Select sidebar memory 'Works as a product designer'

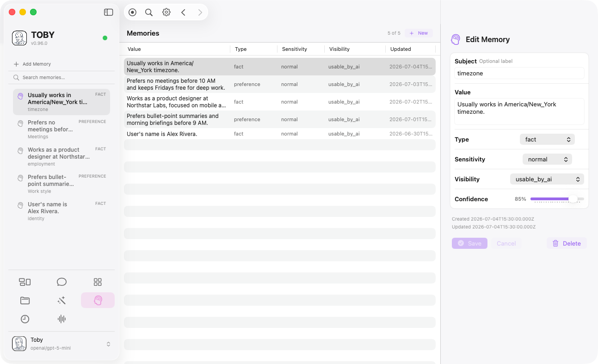tap(62, 156)
